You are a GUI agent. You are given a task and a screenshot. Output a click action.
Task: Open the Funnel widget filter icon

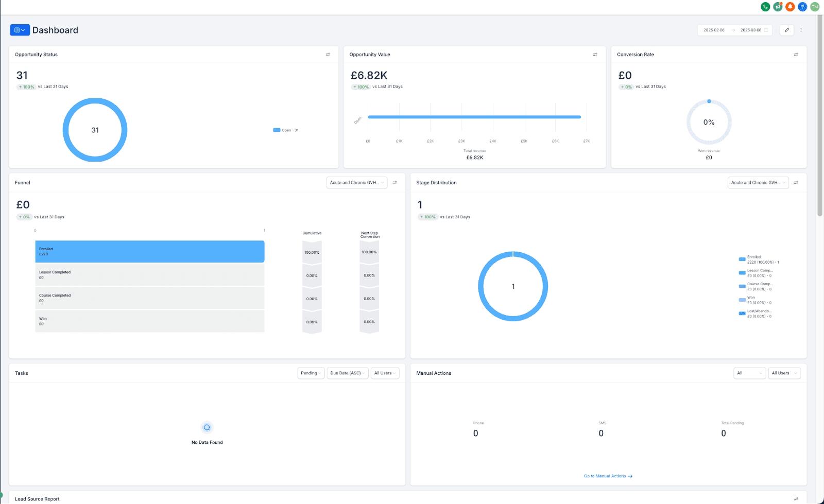395,183
